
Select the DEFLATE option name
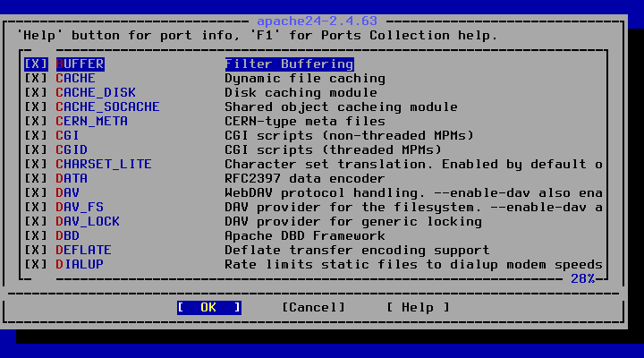click(x=83, y=251)
